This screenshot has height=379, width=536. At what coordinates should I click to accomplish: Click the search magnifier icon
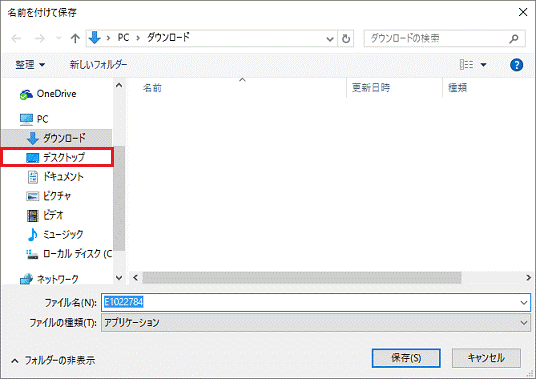514,39
